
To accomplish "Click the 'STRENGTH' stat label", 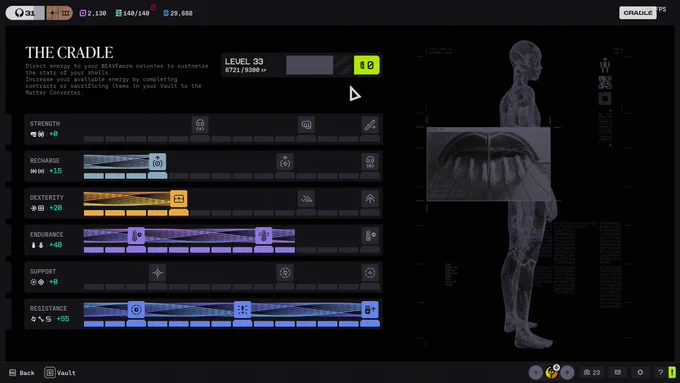I will click(45, 124).
